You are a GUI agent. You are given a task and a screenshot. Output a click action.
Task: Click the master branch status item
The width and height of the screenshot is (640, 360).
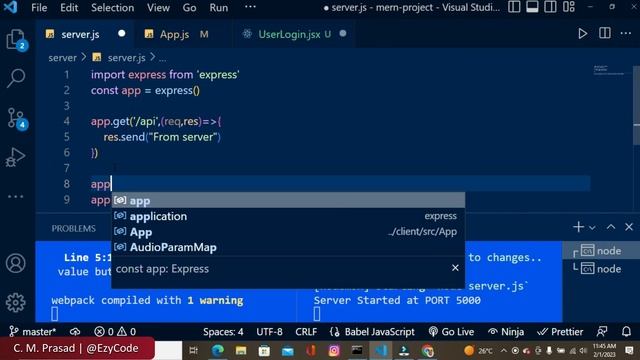(33, 331)
